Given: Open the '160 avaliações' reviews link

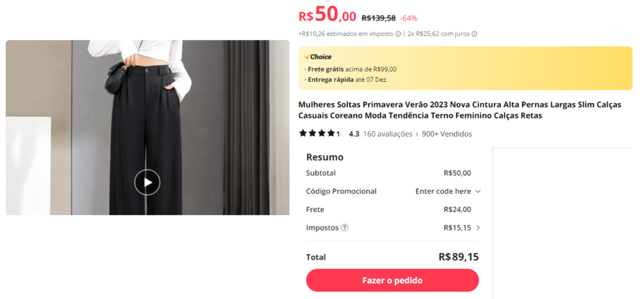Looking at the screenshot, I should coord(388,134).
